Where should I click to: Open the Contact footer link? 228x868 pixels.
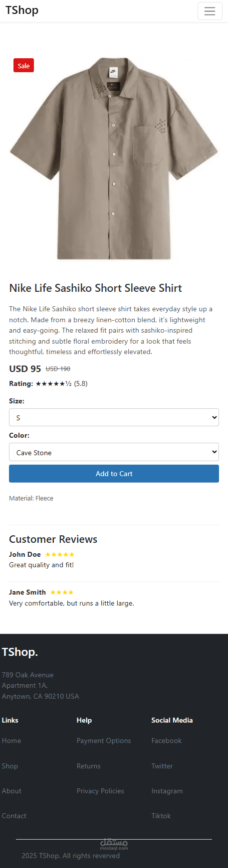14,816
